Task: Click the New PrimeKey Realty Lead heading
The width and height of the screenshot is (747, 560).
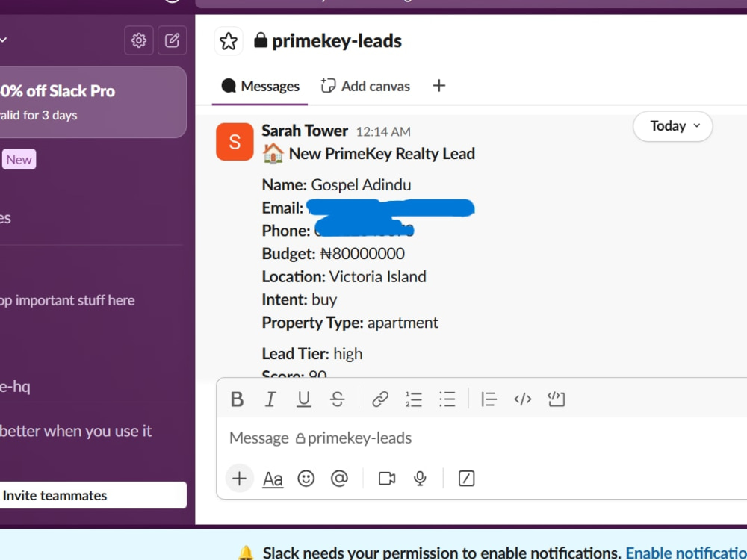Action: [382, 154]
